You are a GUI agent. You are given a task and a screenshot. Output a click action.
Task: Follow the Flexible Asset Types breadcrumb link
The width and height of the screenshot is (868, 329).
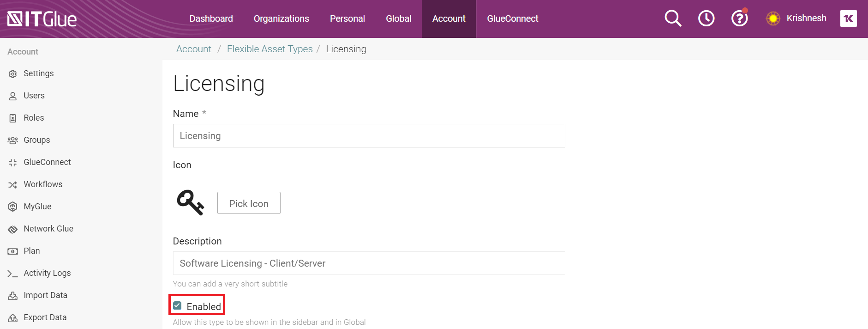(x=269, y=49)
